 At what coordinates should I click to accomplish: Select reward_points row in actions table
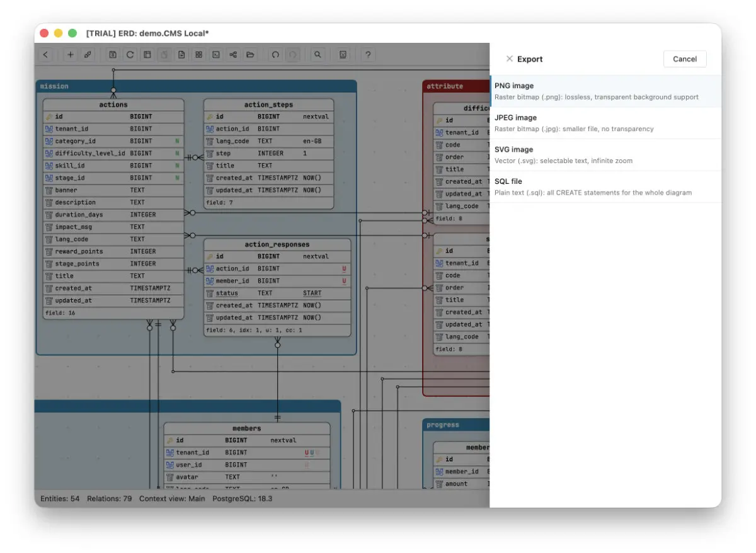[x=113, y=251]
